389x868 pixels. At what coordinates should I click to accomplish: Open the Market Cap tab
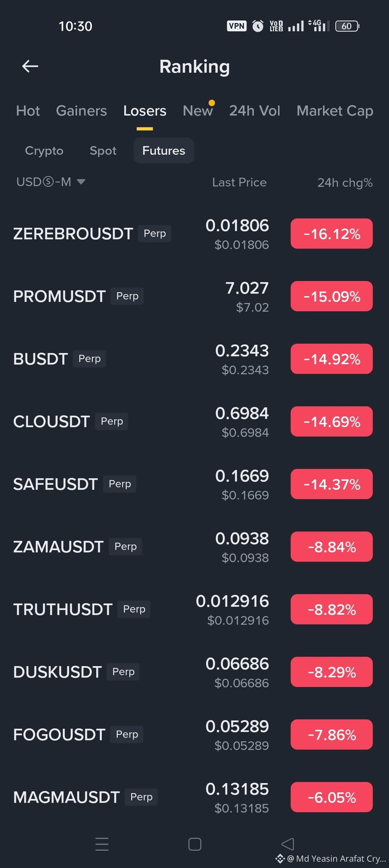tap(335, 111)
